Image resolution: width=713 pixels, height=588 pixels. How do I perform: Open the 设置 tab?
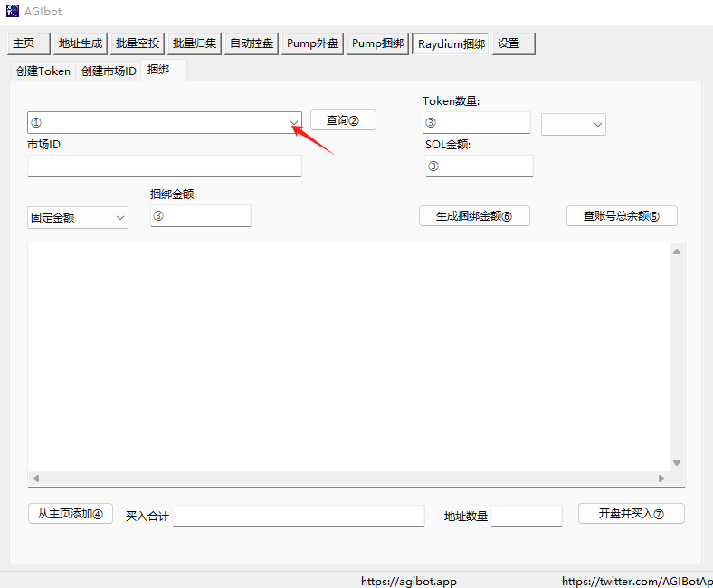click(x=514, y=43)
